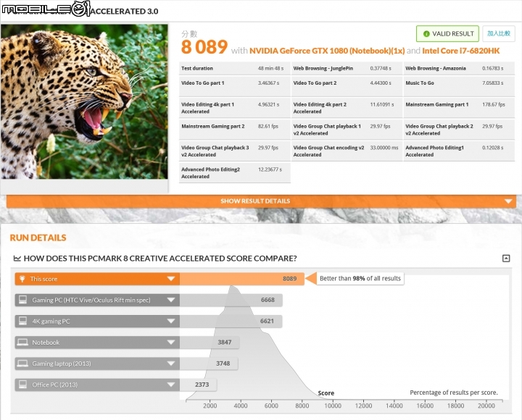
Task: Click Advanced Photo Editing1 Accelerated label
Action: point(434,151)
